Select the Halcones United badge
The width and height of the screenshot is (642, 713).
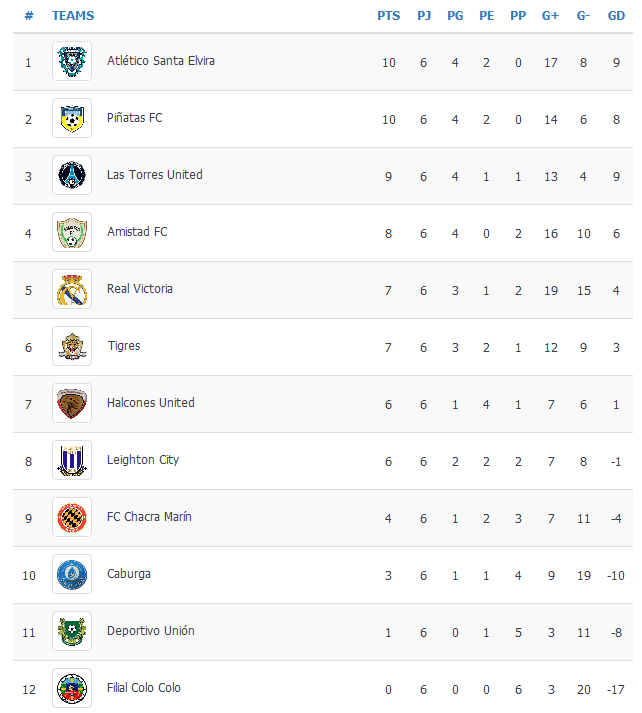72,403
